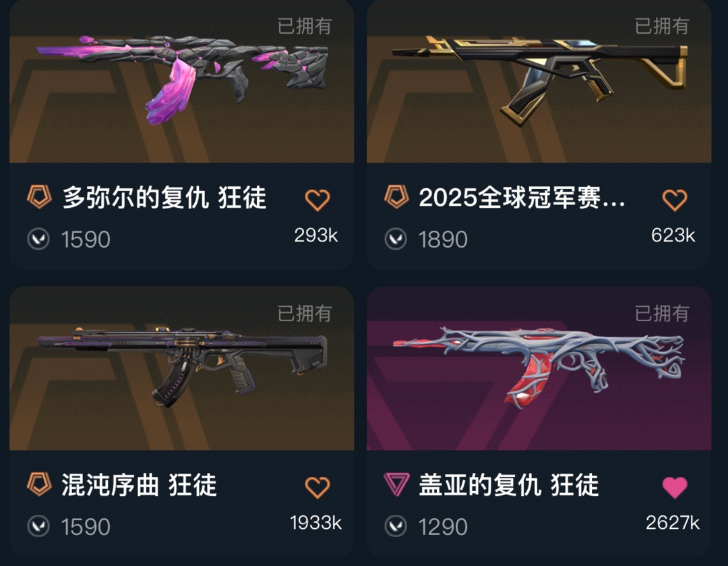Open the gold-black 2025 Champions rifle image
Screen dimensions: 728x566
pos(539,79)
